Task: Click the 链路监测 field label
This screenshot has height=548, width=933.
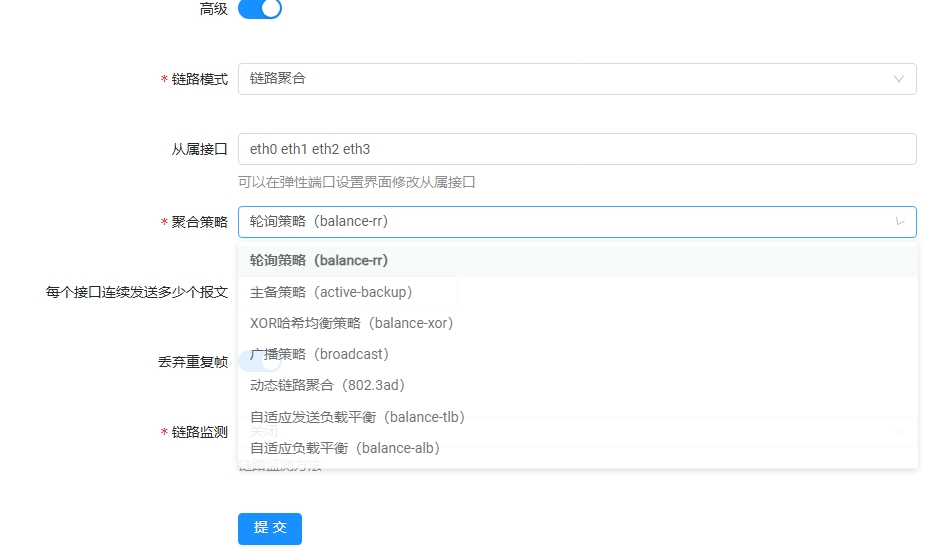Action: point(199,432)
